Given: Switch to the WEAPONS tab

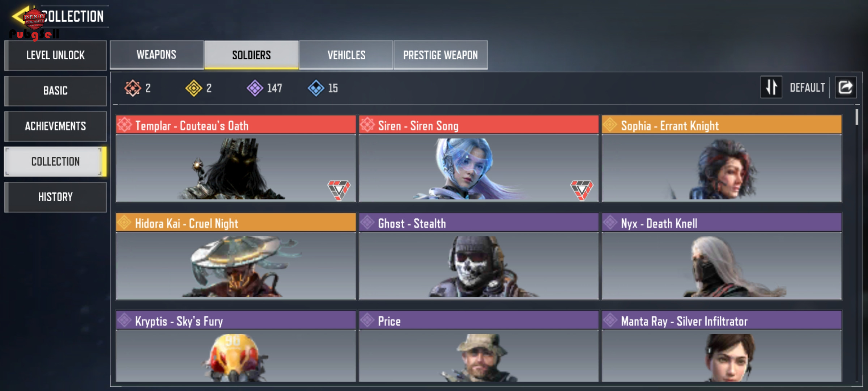Looking at the screenshot, I should coord(157,55).
